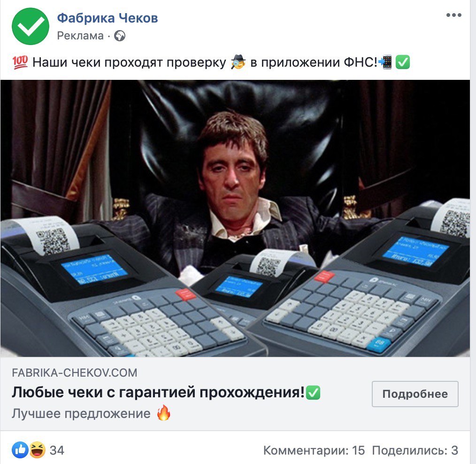
Task: Click the fire emoji next to Лучшее предложение
Action: coord(164,413)
